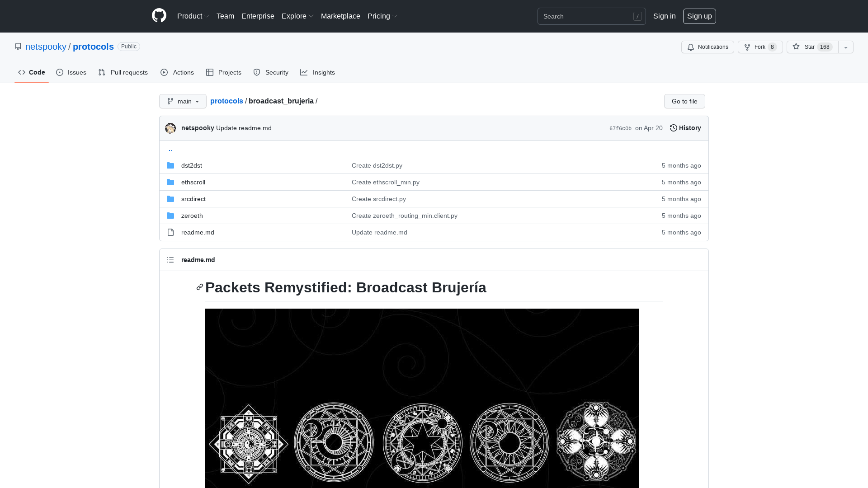The image size is (868, 488).
Task: Open the srcdirect folder icon
Action: point(170,199)
